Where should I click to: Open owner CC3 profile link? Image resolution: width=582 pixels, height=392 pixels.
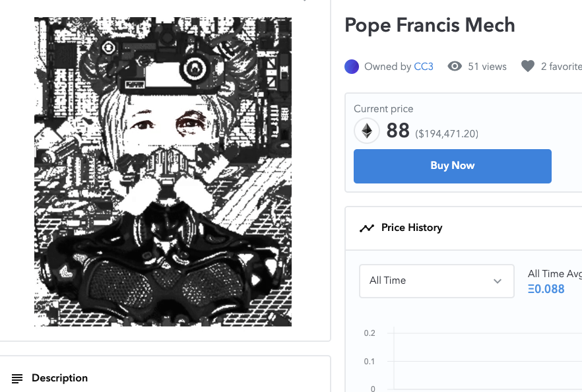tap(424, 67)
